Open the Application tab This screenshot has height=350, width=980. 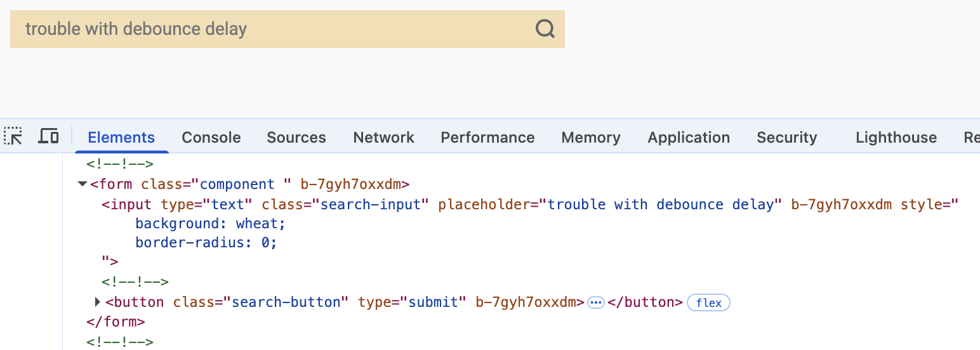pyautogui.click(x=688, y=138)
